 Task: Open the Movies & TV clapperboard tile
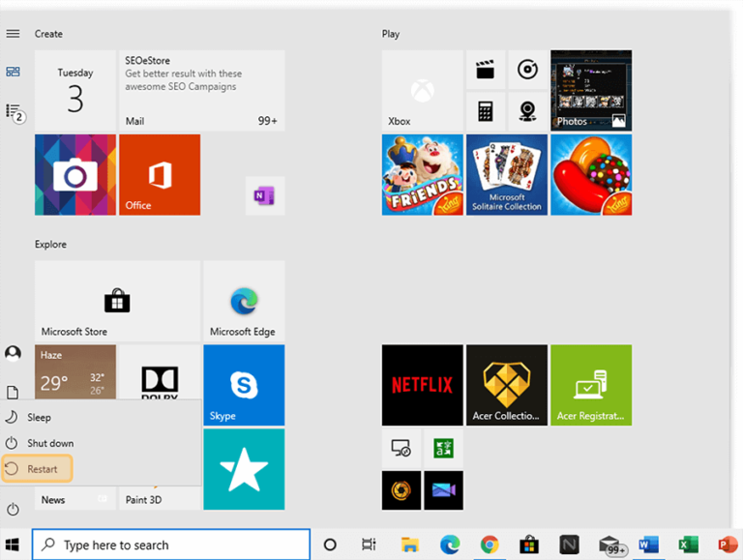[x=486, y=70]
